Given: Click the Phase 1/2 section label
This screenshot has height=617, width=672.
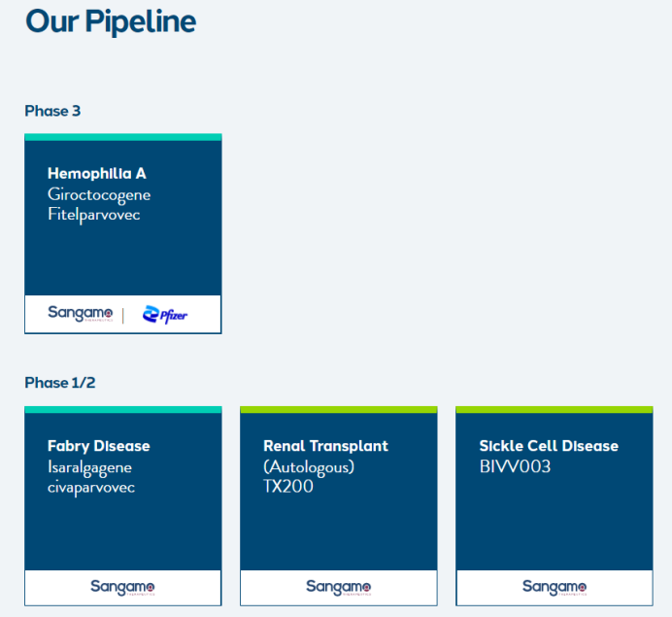Looking at the screenshot, I should [x=60, y=383].
